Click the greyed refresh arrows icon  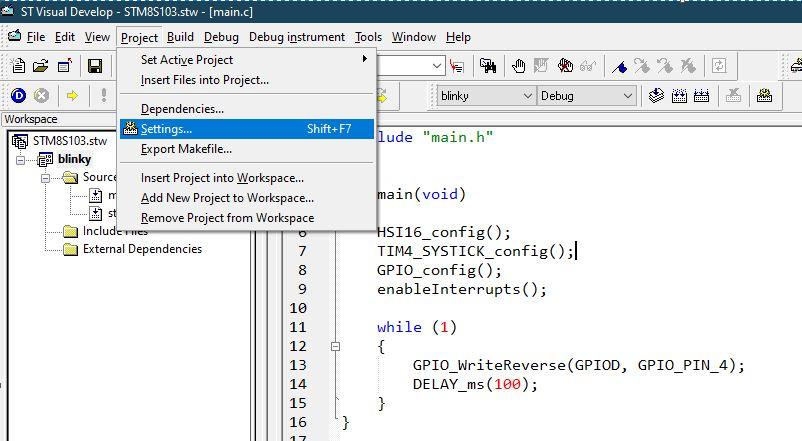(x=719, y=66)
